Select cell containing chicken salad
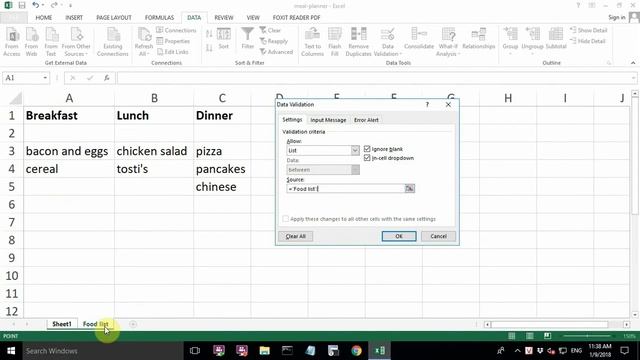640x360 pixels. (154, 151)
